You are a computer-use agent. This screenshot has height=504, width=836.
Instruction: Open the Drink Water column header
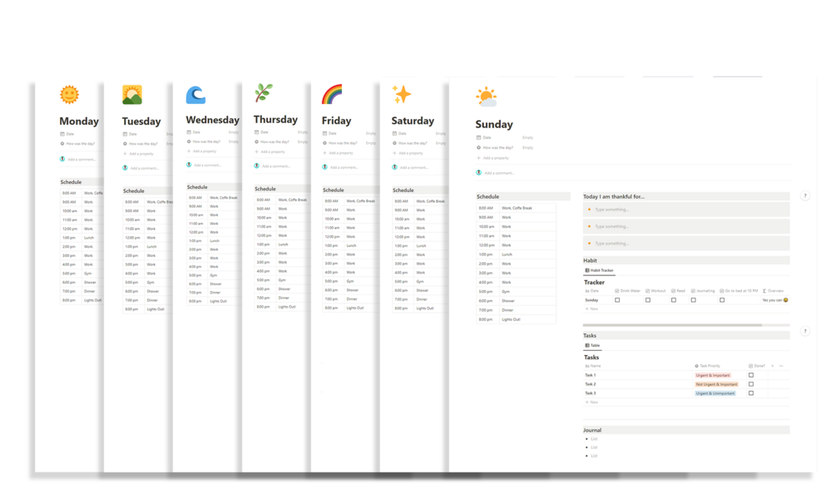coord(627,291)
